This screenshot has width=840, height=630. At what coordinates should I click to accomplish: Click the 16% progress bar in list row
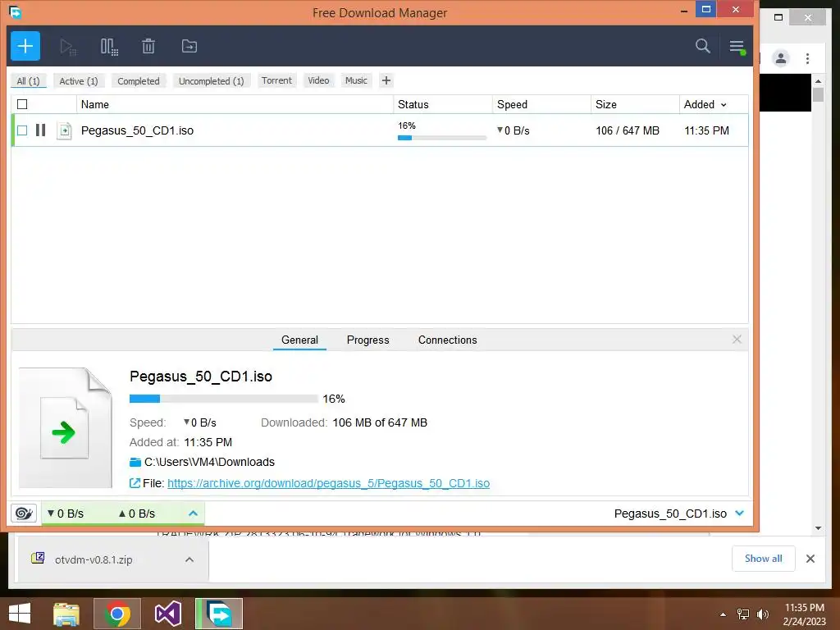442,138
